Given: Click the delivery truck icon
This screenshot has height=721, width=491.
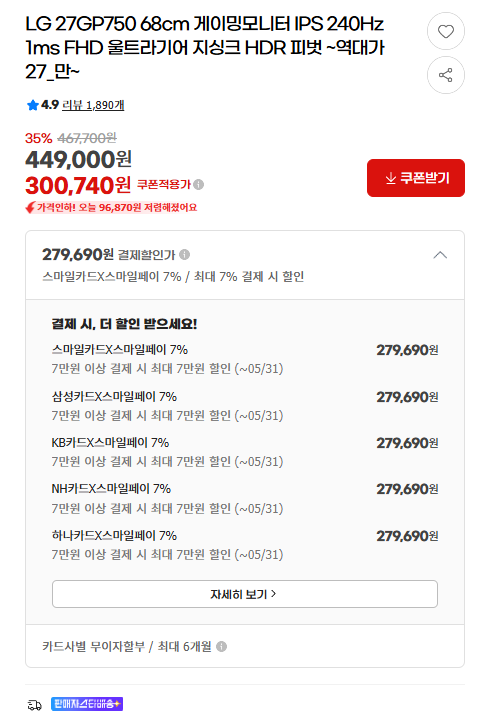Looking at the screenshot, I should point(34,704).
